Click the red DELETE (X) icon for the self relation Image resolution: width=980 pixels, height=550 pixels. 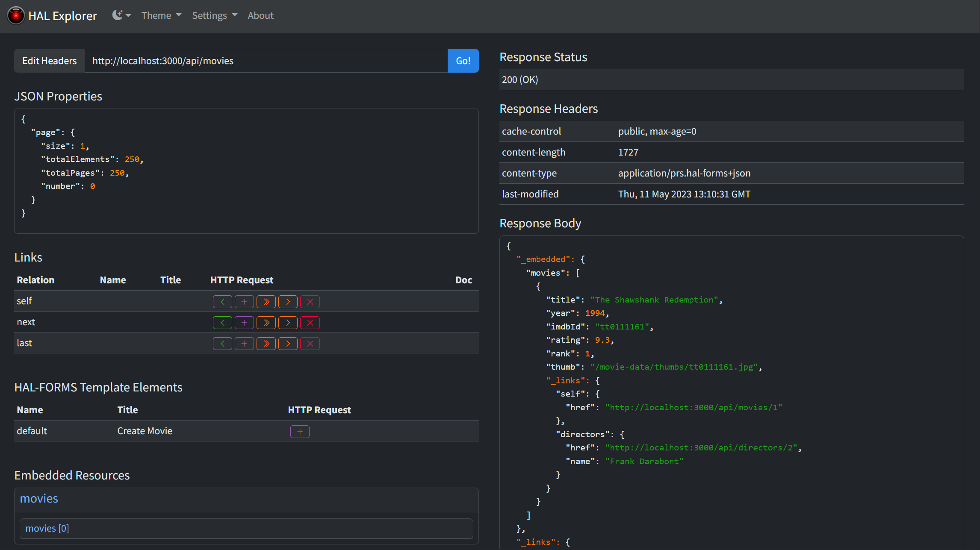(x=310, y=301)
